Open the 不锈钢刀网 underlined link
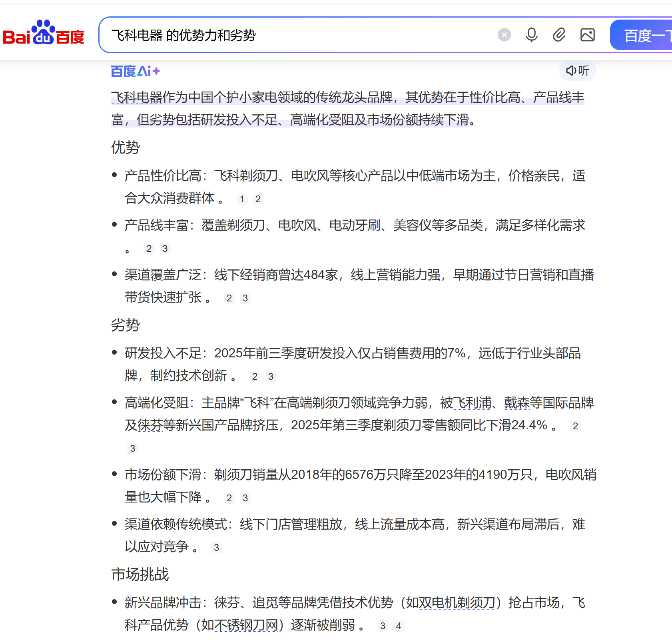 point(246,625)
